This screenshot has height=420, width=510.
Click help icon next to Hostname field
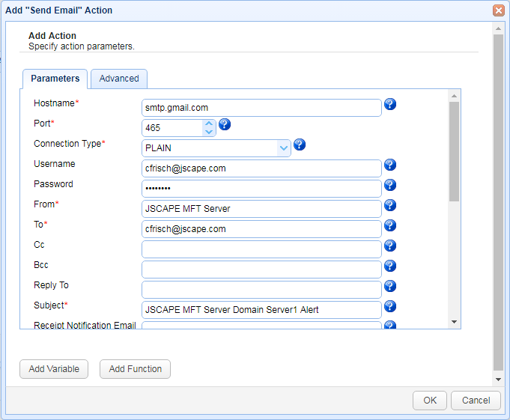tap(389, 104)
